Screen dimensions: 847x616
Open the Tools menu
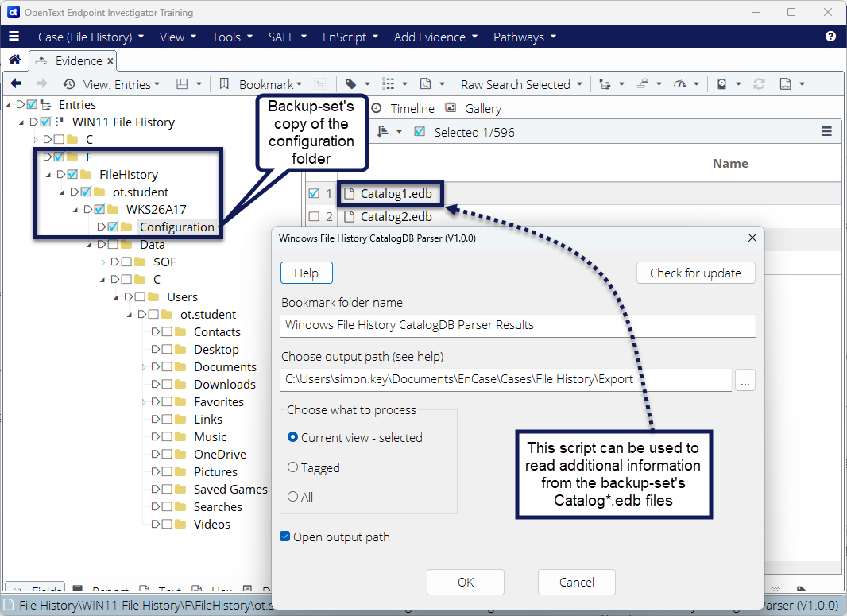coord(232,37)
